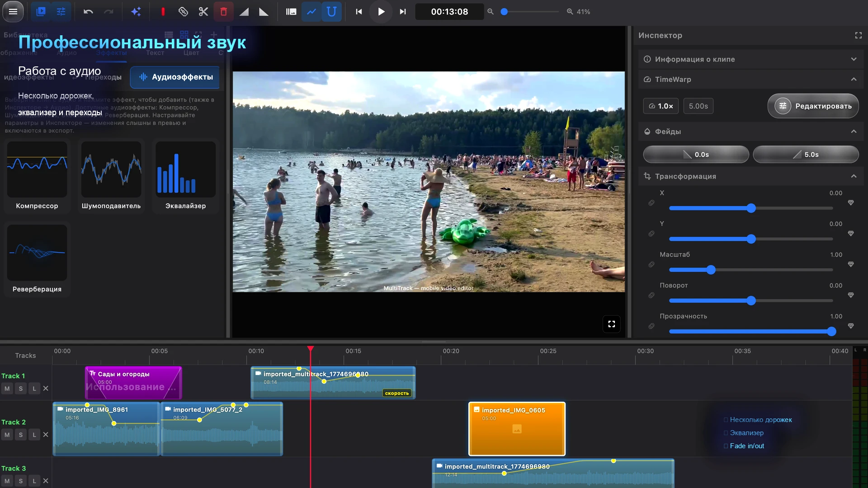Viewport: 868px width, 488px height.
Task: Jump to the start of the timeline
Action: coord(359,12)
